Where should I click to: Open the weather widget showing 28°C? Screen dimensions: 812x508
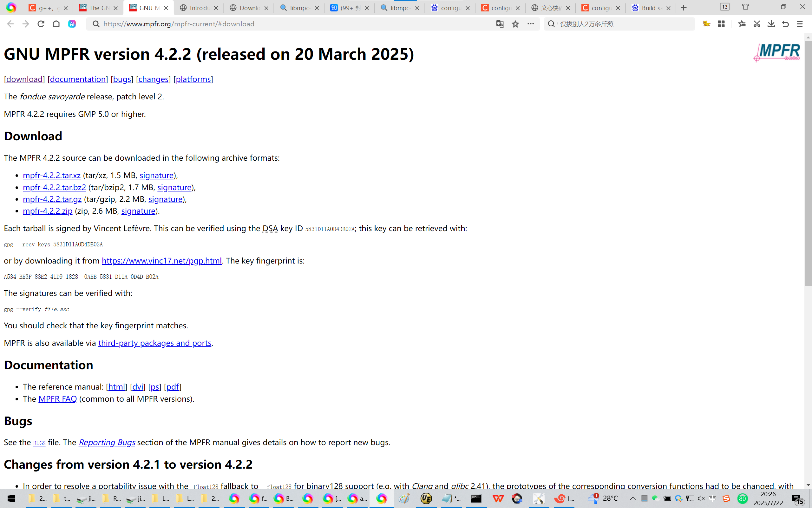pos(603,498)
